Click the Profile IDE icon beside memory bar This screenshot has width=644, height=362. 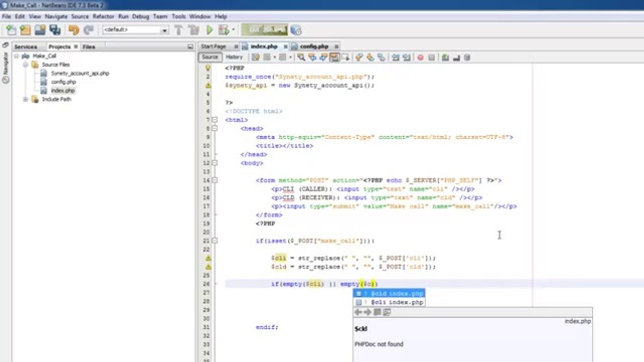click(296, 30)
